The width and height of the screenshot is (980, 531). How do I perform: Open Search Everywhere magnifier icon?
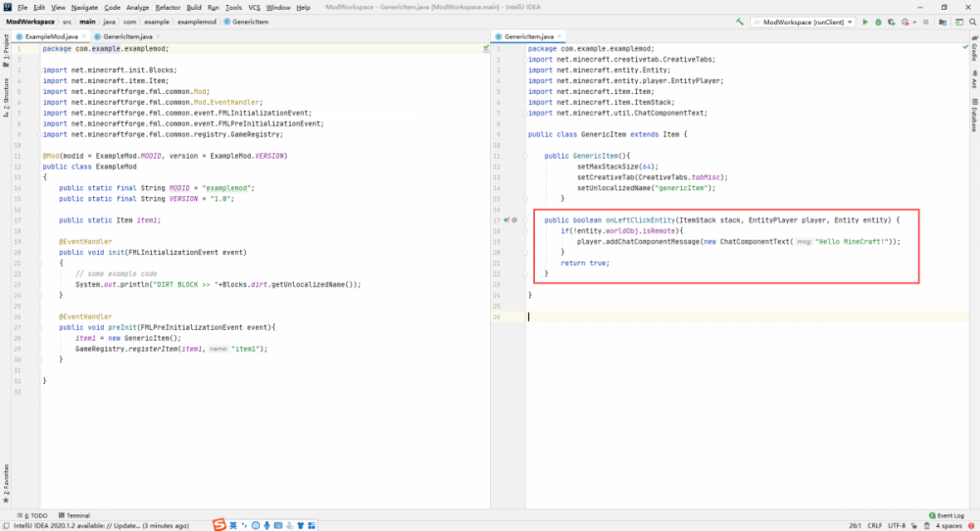click(x=972, y=22)
